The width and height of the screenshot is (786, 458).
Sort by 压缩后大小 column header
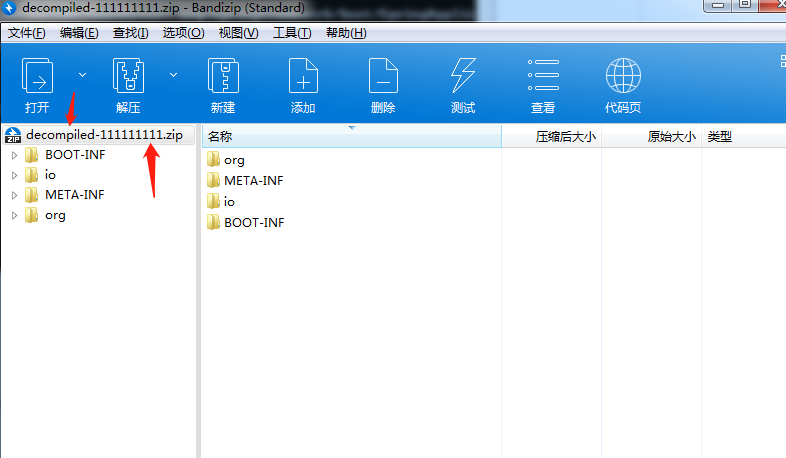(x=551, y=136)
